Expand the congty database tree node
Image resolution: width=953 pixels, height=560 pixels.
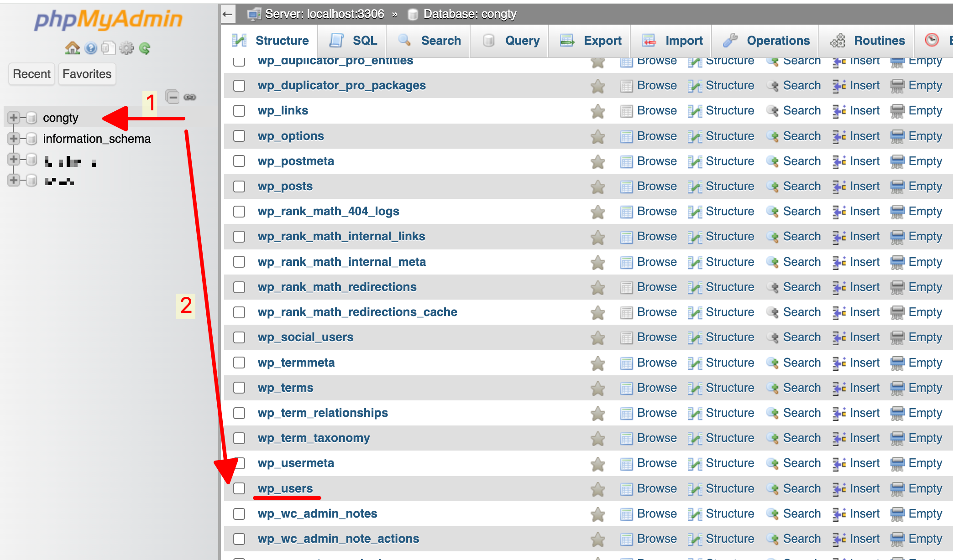[14, 118]
